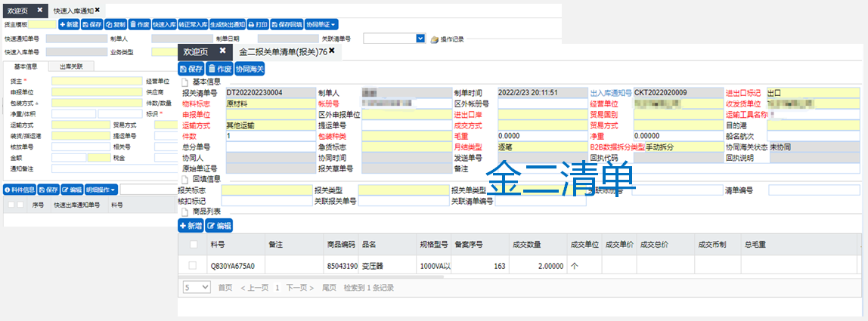Select the 金二报关单清单(报关)76 tab

283,51
